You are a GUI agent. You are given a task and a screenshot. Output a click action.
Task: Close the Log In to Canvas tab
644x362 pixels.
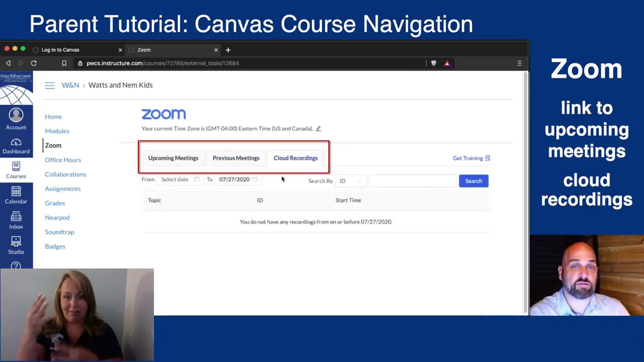[x=120, y=50]
